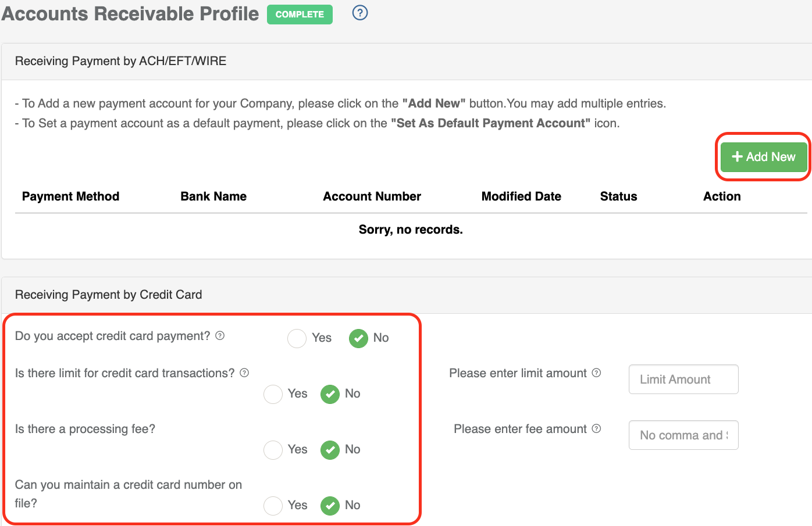This screenshot has height=526, width=812.
Task: Select No for accepting credit card payment
Action: 358,338
